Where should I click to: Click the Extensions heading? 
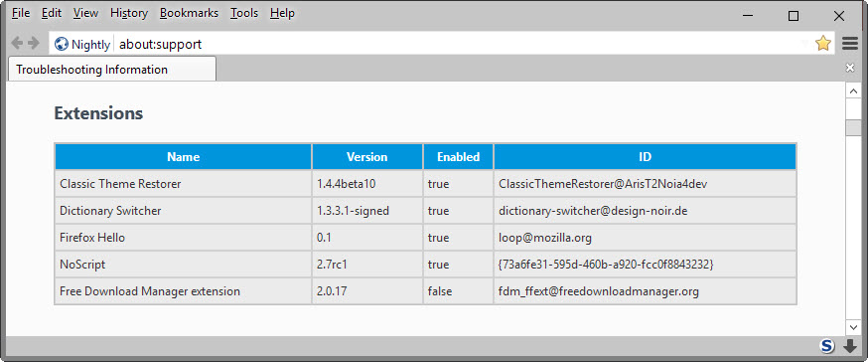coord(98,113)
